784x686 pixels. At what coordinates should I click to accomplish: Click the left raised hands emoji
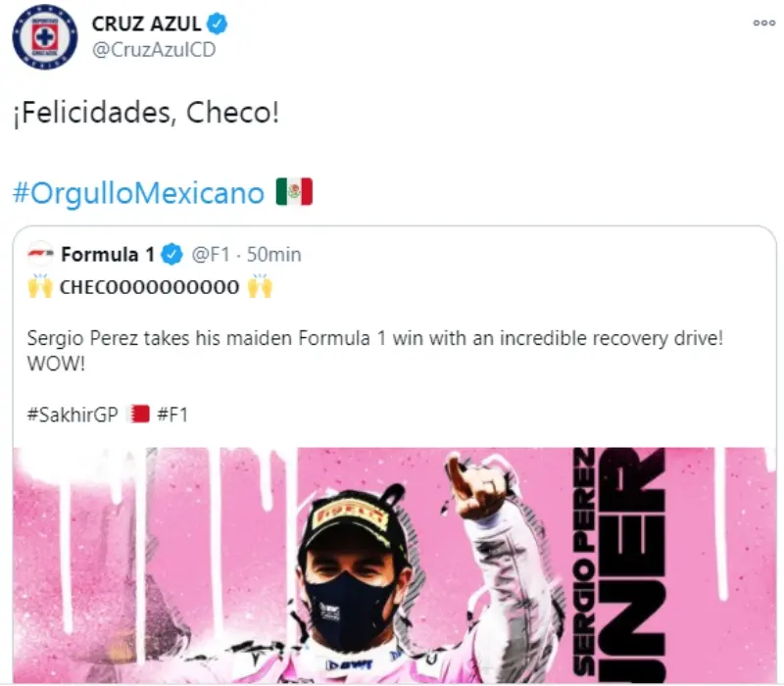(x=40, y=286)
